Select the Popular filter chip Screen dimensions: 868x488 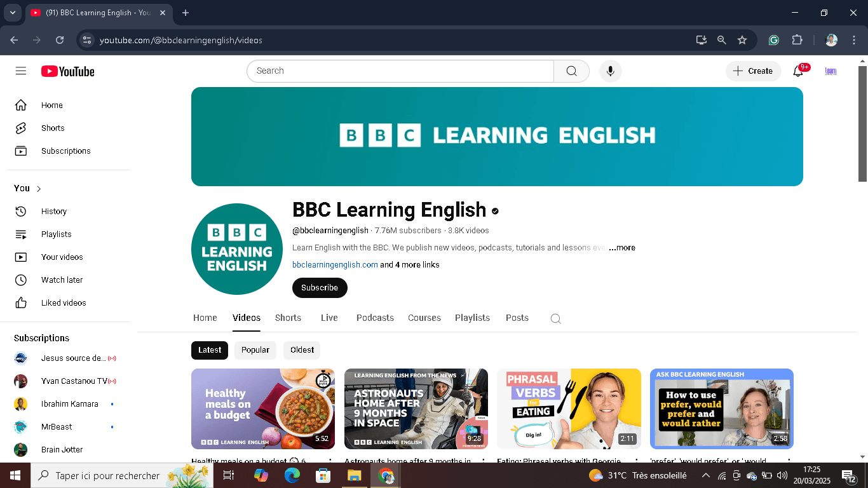(255, 350)
